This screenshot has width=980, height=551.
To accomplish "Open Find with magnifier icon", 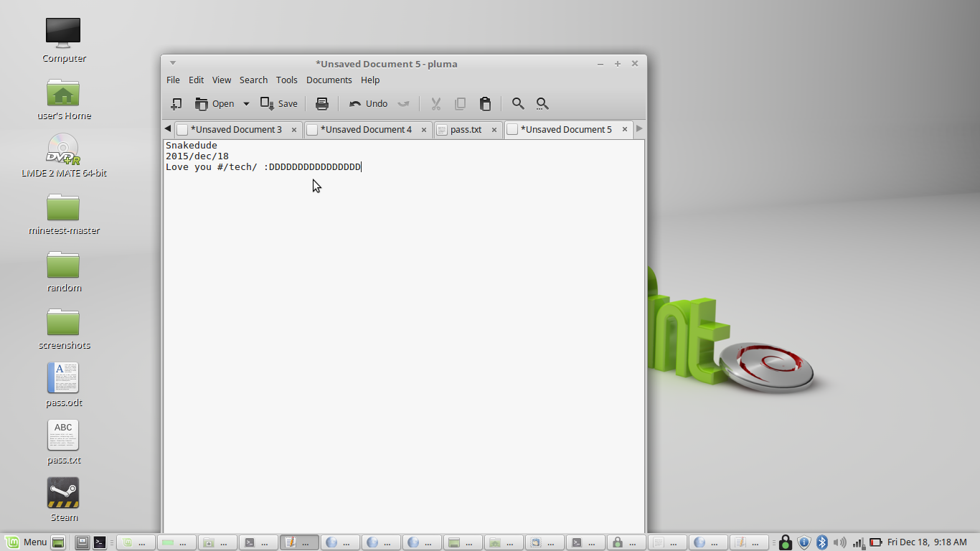I will click(x=518, y=104).
